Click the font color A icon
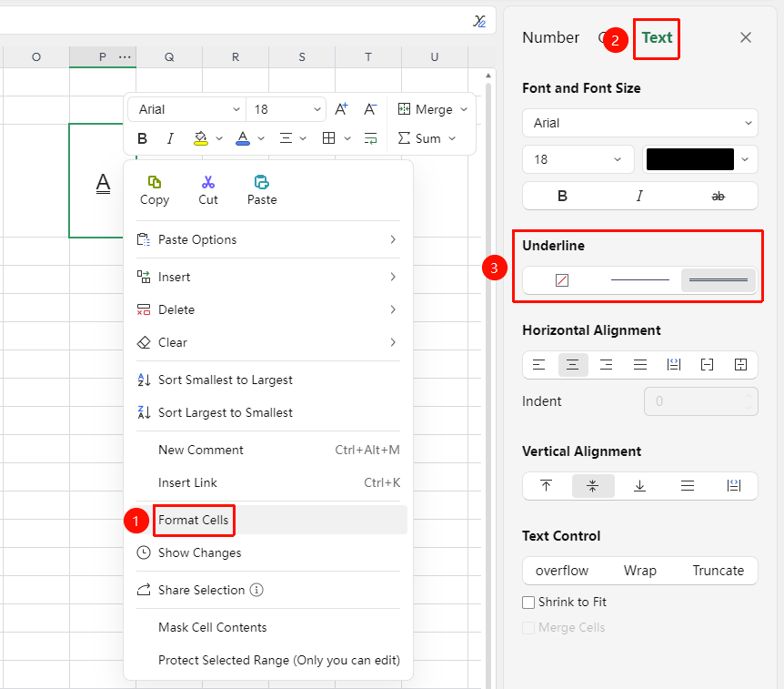Viewport: 784px width, 689px height. pos(243,138)
